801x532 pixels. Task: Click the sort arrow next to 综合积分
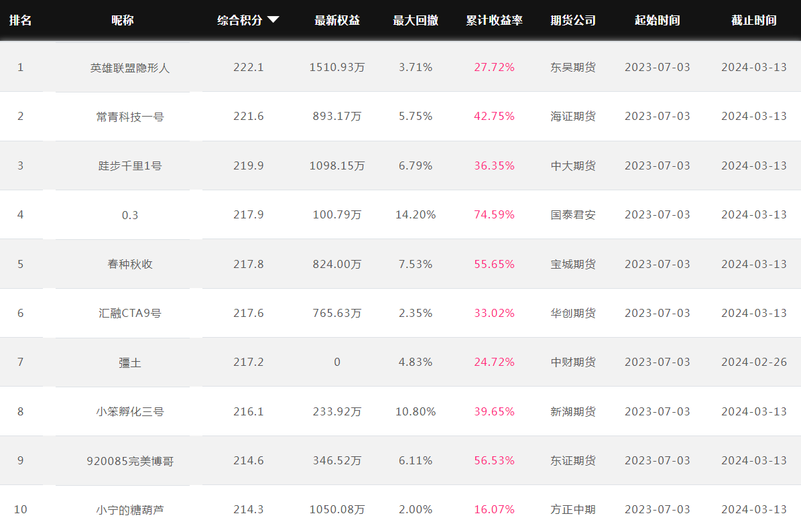click(273, 20)
